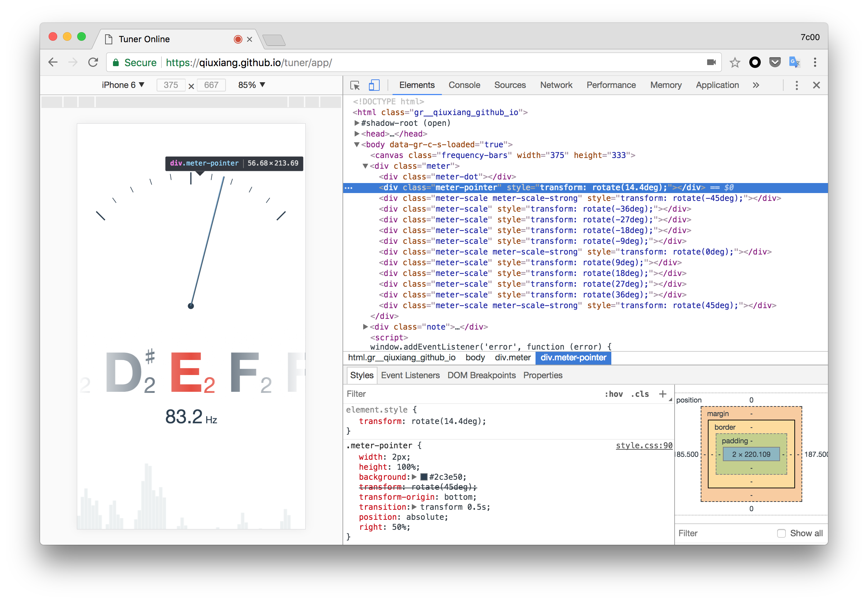Open the Chrome three-dot menu
Screen dimensions: 868x602
tap(815, 62)
